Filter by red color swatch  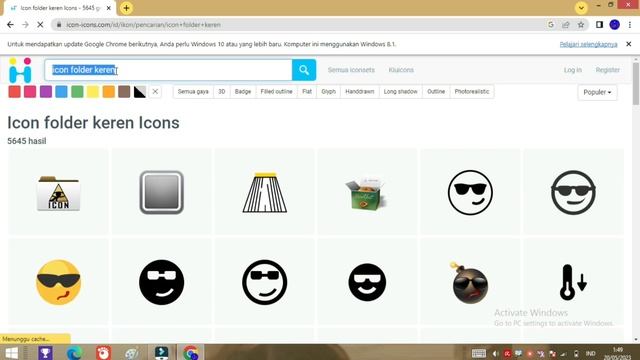pyautogui.click(x=14, y=92)
